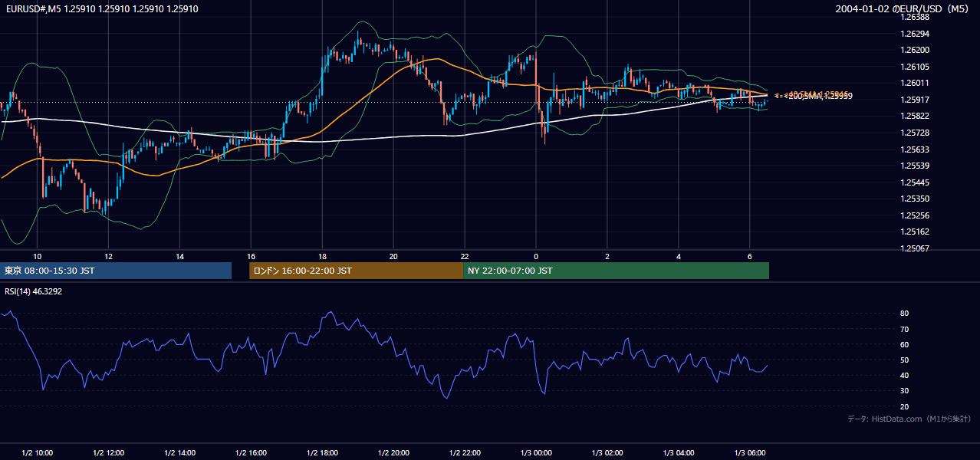The width and height of the screenshot is (980, 460).
Task: Click price axis label 1.26294
Action: click(914, 34)
